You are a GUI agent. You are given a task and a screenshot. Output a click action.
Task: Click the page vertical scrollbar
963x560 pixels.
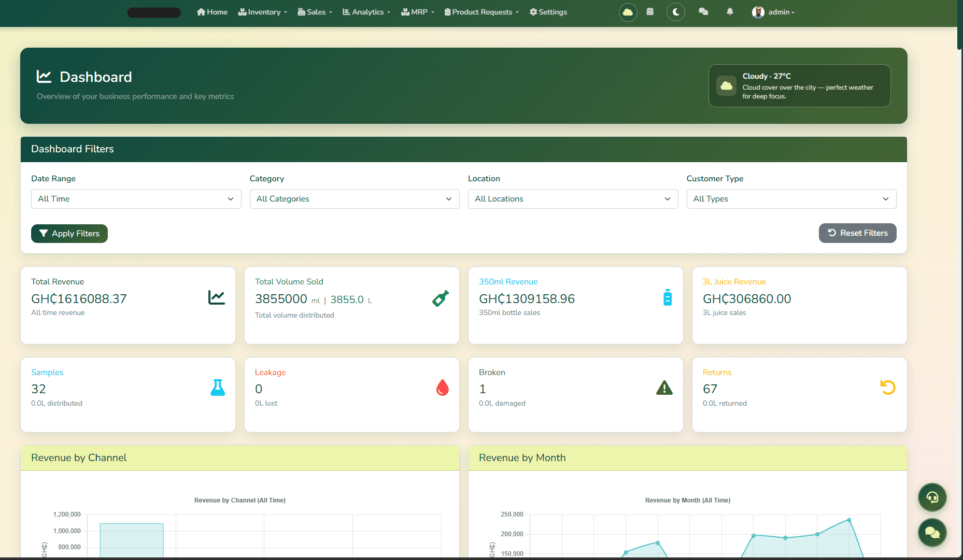(x=960, y=25)
